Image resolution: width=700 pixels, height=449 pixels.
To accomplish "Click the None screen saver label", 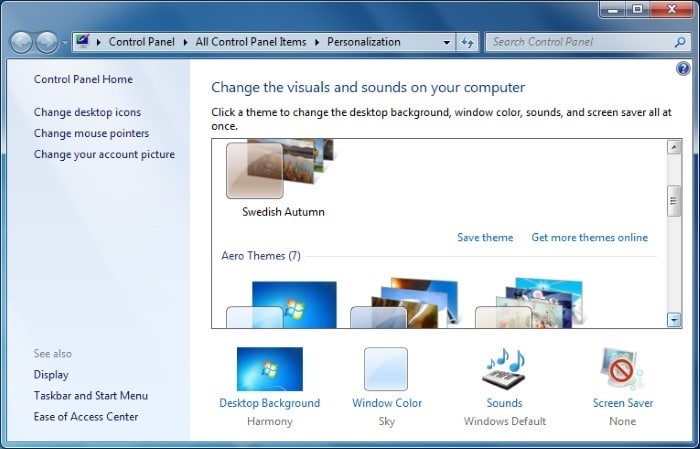I will pos(623,421).
